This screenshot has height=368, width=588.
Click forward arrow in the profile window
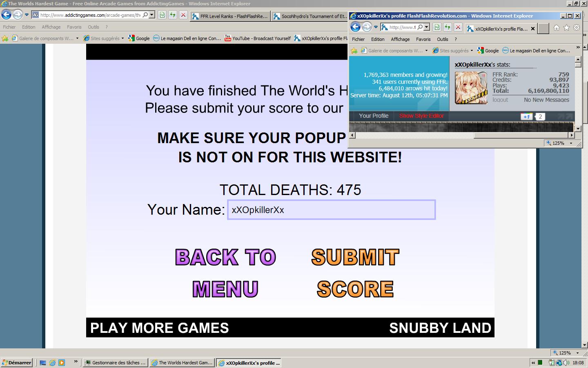[x=367, y=27]
